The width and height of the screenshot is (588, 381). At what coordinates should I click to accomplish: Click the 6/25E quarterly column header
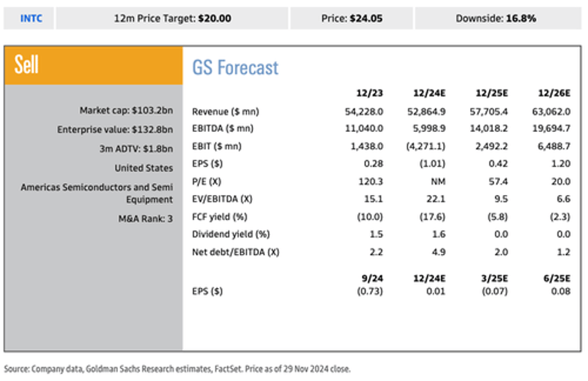[557, 278]
